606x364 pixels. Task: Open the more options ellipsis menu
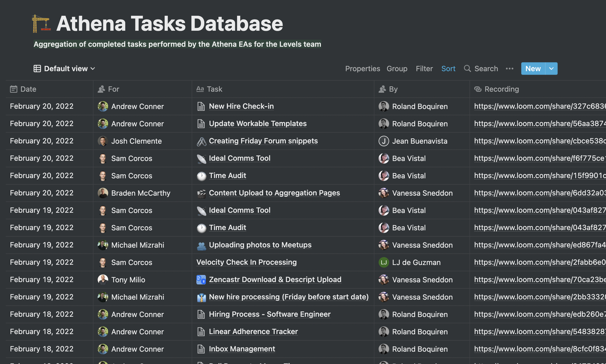coord(509,69)
